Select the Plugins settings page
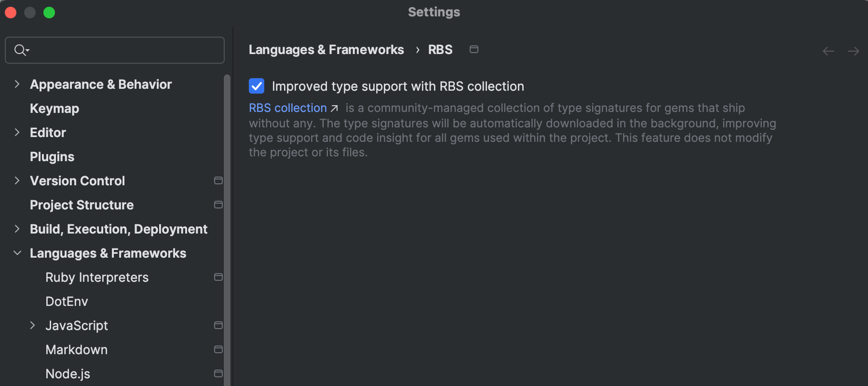 click(x=52, y=157)
